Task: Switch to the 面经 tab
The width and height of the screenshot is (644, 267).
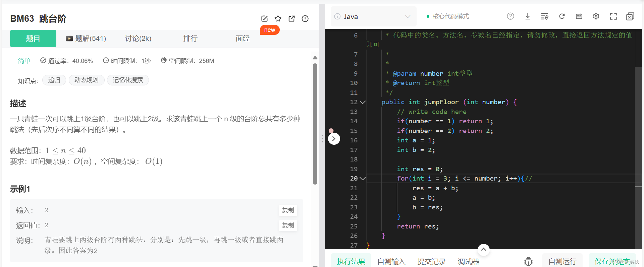Action: (243, 39)
